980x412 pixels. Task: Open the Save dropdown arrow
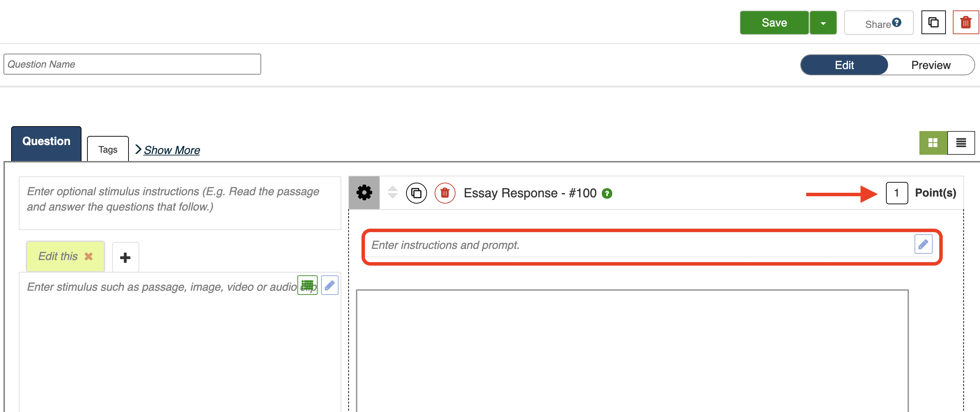823,23
